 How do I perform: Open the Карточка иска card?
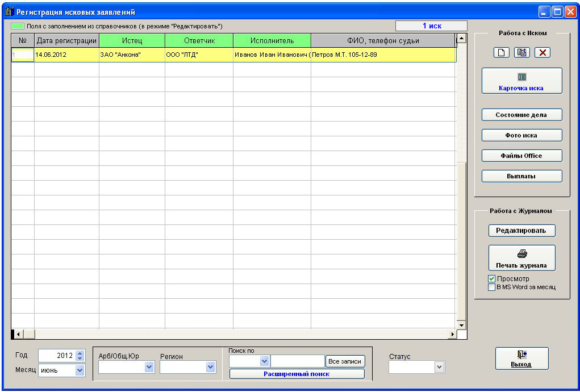[x=521, y=81]
